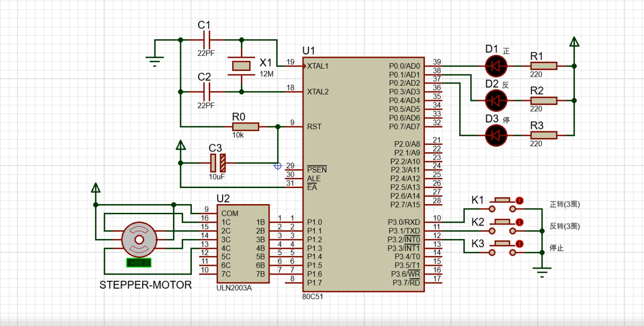Click the 1C pin label on U2
Viewport: 644px width, 326px height.
click(x=226, y=222)
